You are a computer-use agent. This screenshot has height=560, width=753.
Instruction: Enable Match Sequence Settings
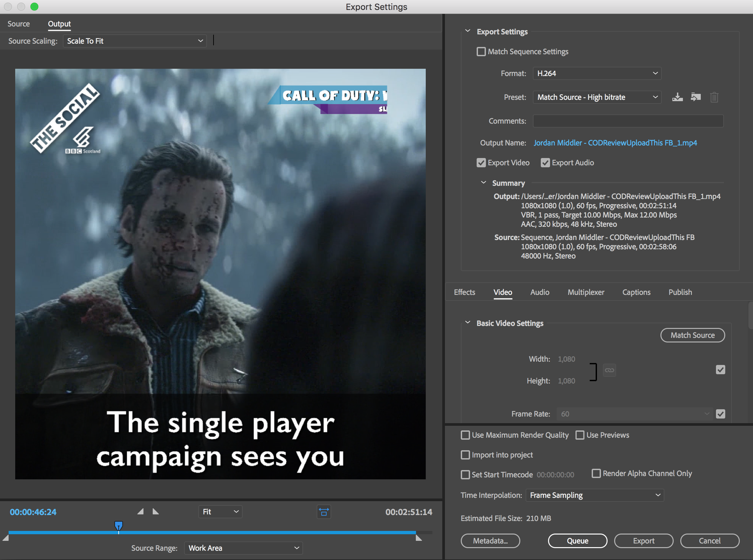click(481, 52)
